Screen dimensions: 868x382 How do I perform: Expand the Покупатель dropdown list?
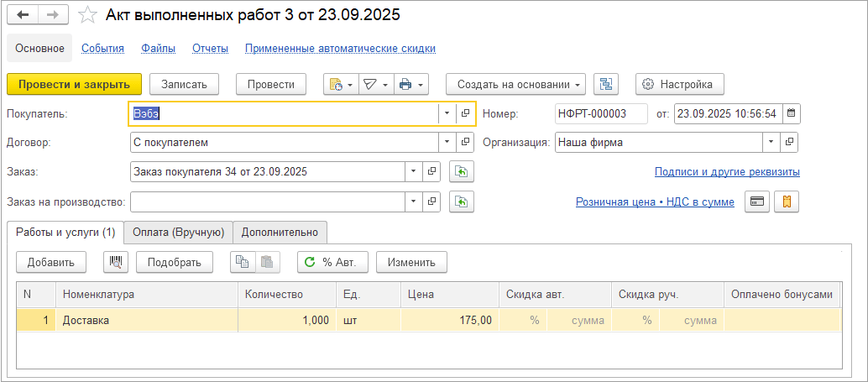[x=447, y=113]
